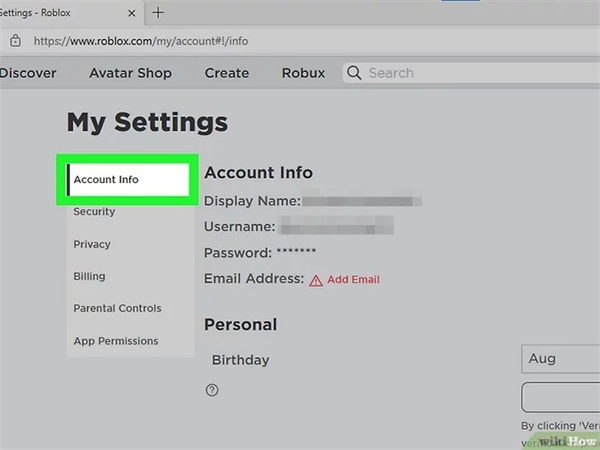600x450 pixels.
Task: Click the Add Email link
Action: coord(353,279)
